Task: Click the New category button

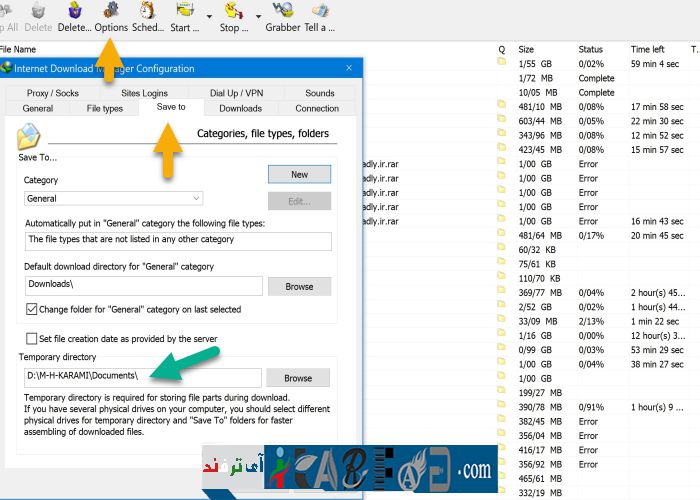Action: click(299, 174)
